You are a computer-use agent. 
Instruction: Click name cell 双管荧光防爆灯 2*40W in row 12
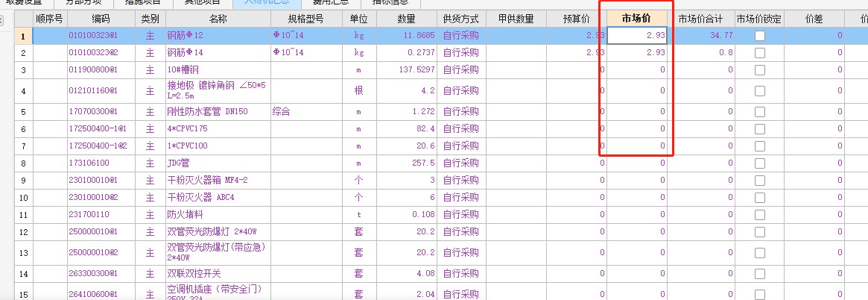[218, 232]
